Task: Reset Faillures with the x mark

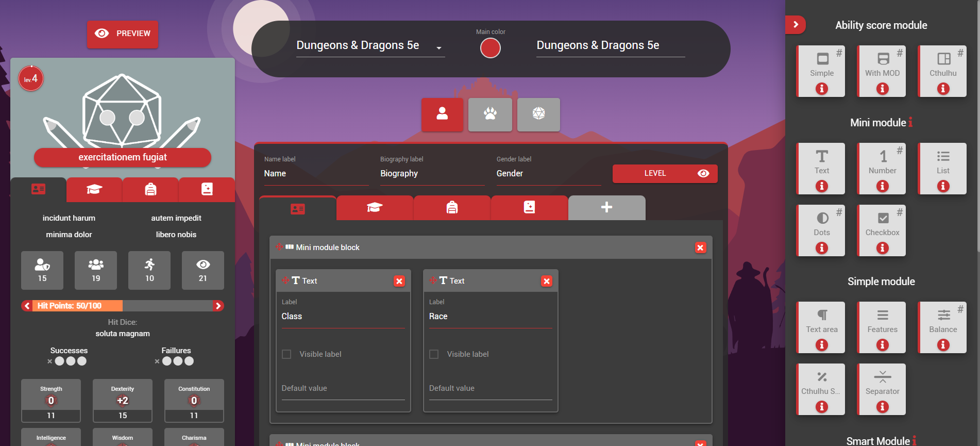Action: click(x=157, y=361)
